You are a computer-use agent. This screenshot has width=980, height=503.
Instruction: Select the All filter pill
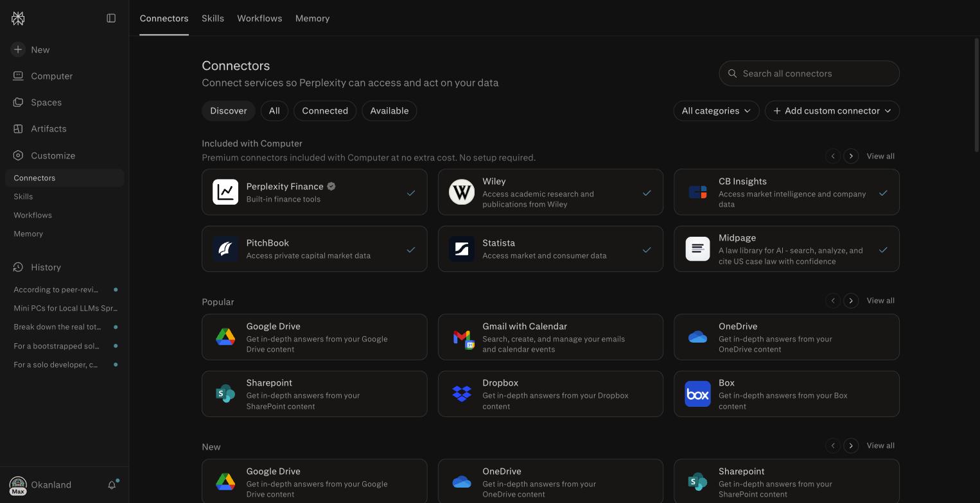(x=274, y=110)
